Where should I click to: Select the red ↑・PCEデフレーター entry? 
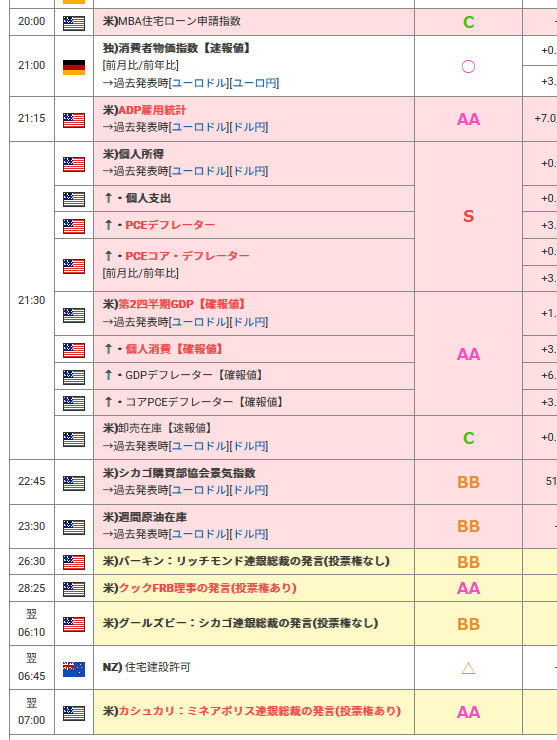160,225
